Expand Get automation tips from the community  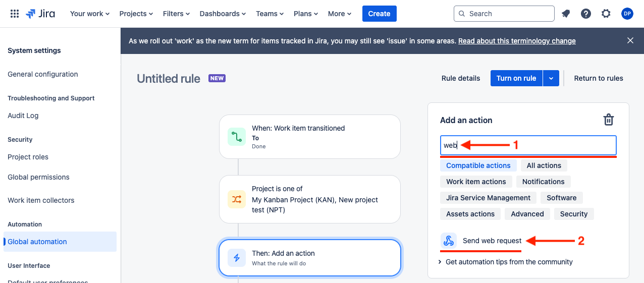tap(506, 262)
